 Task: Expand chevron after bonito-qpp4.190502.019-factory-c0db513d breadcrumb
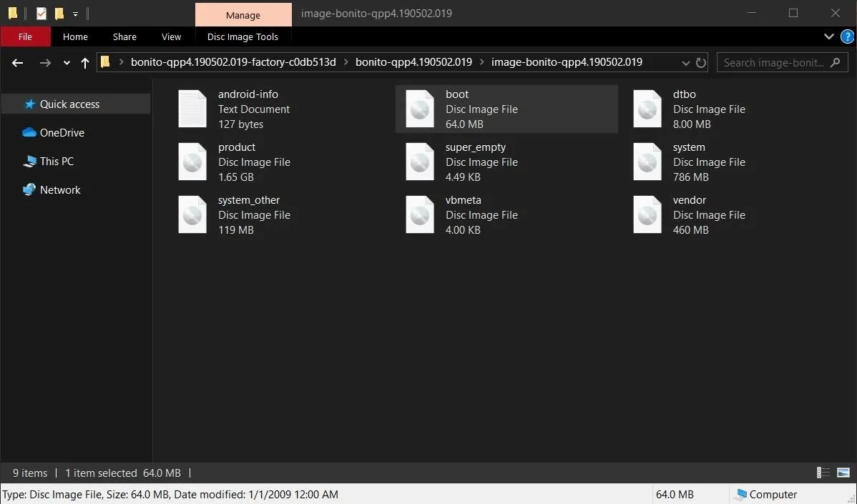(x=346, y=62)
